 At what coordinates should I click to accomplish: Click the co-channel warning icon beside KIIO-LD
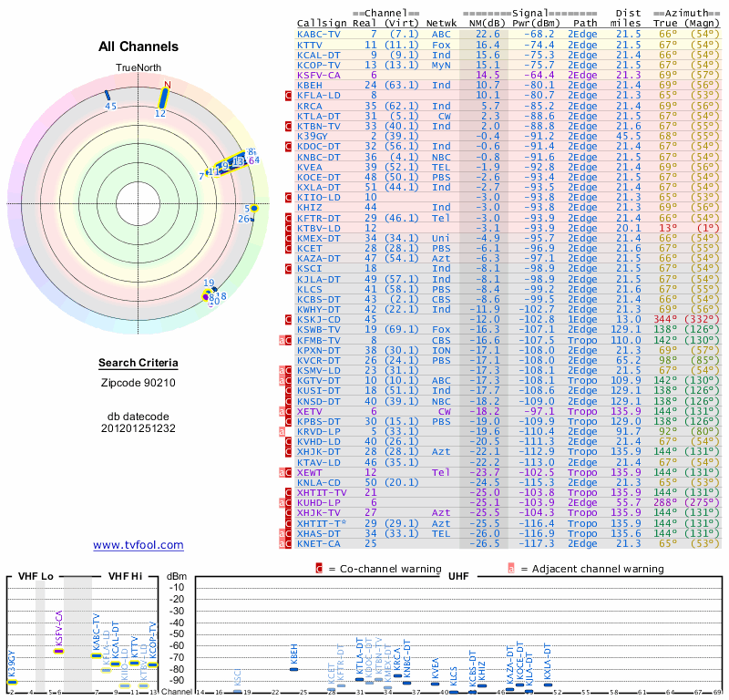pos(288,198)
